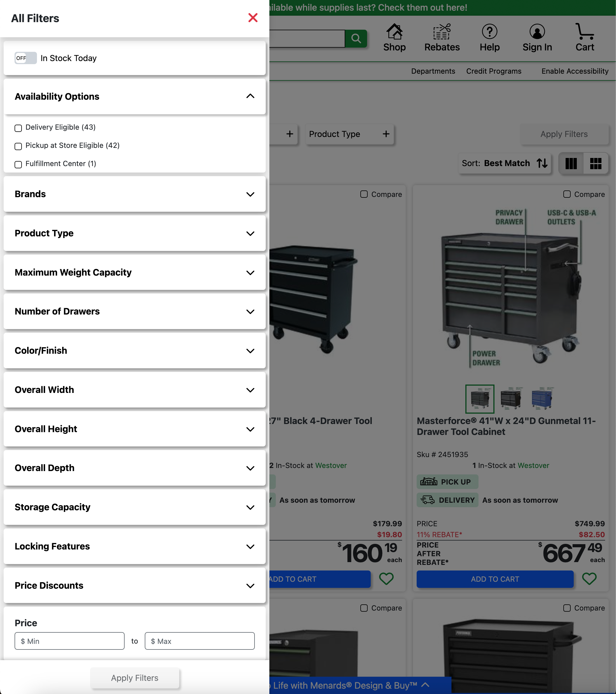Select Compare on the Masterforce tool cabinet
Image resolution: width=616 pixels, height=694 pixels.
pos(566,194)
